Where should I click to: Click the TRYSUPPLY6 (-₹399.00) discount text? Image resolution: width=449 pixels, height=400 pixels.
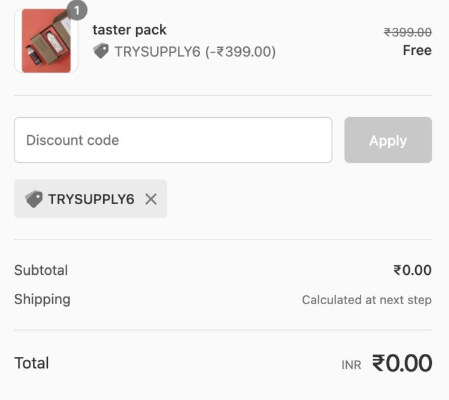click(x=195, y=52)
